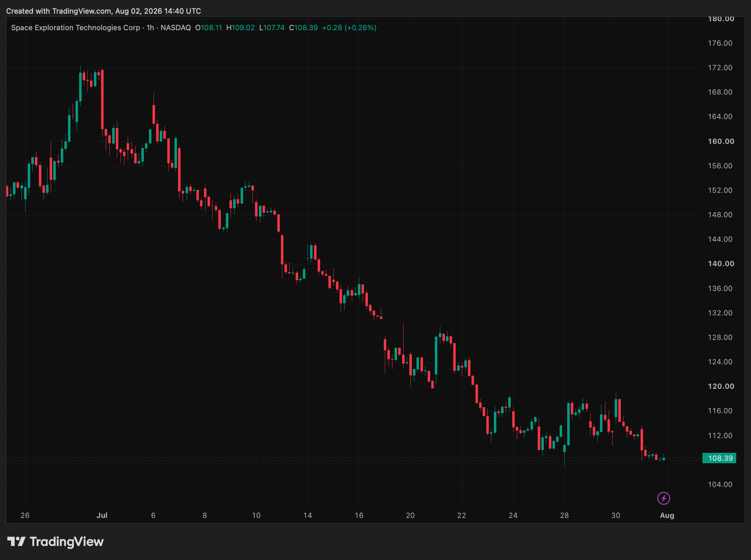
Task: Click the purple lightning bolt icon
Action: pos(664,498)
